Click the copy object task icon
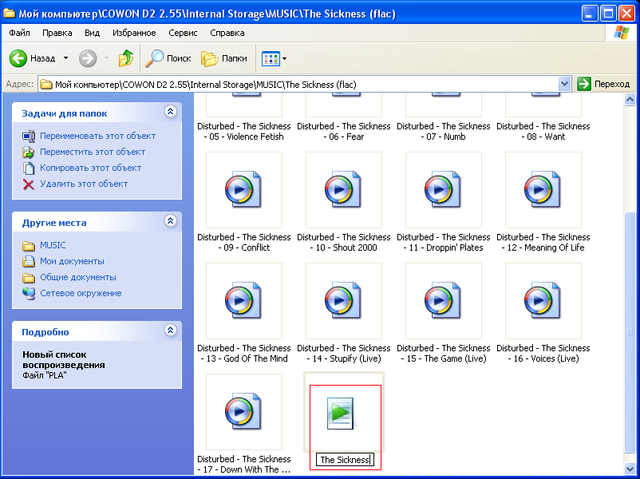 28,168
